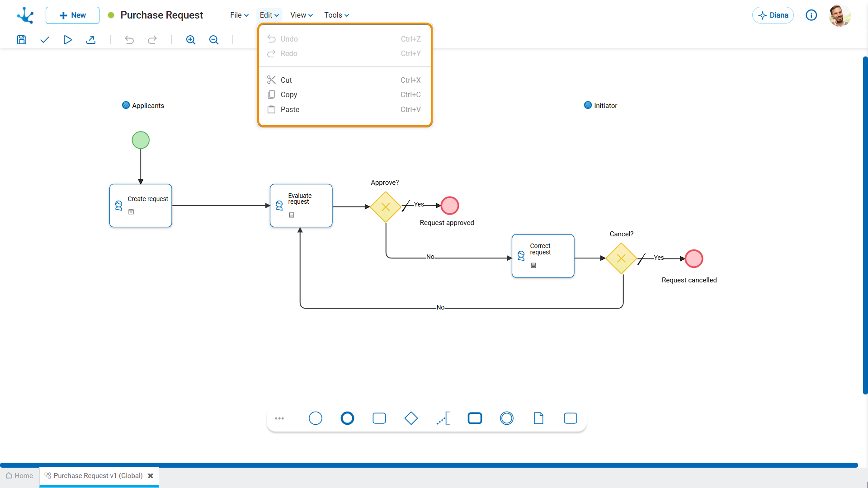Viewport: 868px width, 488px height.
Task: Click the New button
Action: pos(72,15)
